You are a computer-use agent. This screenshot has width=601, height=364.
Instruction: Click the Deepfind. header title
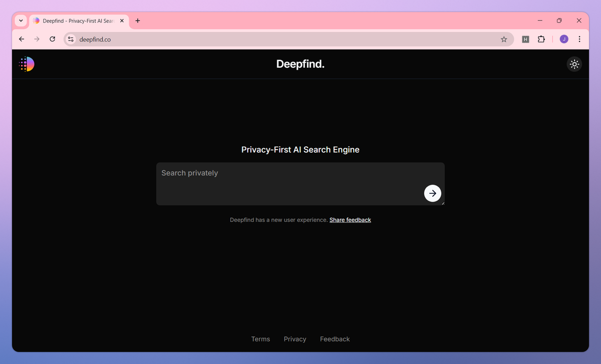(300, 64)
